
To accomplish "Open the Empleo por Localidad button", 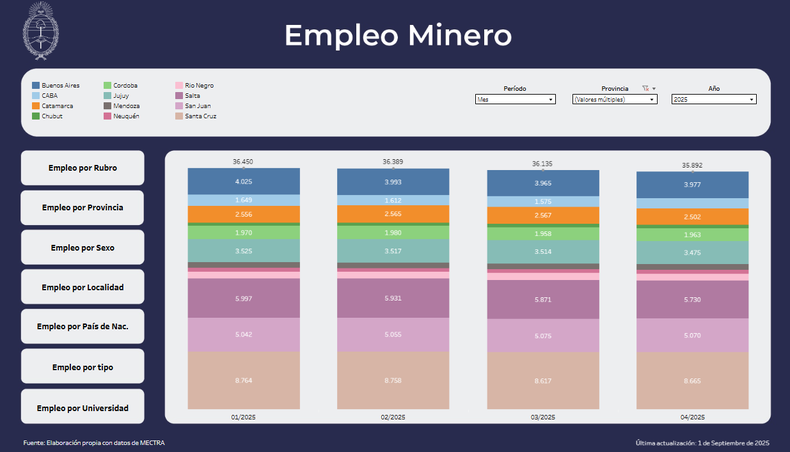I will coord(82,287).
